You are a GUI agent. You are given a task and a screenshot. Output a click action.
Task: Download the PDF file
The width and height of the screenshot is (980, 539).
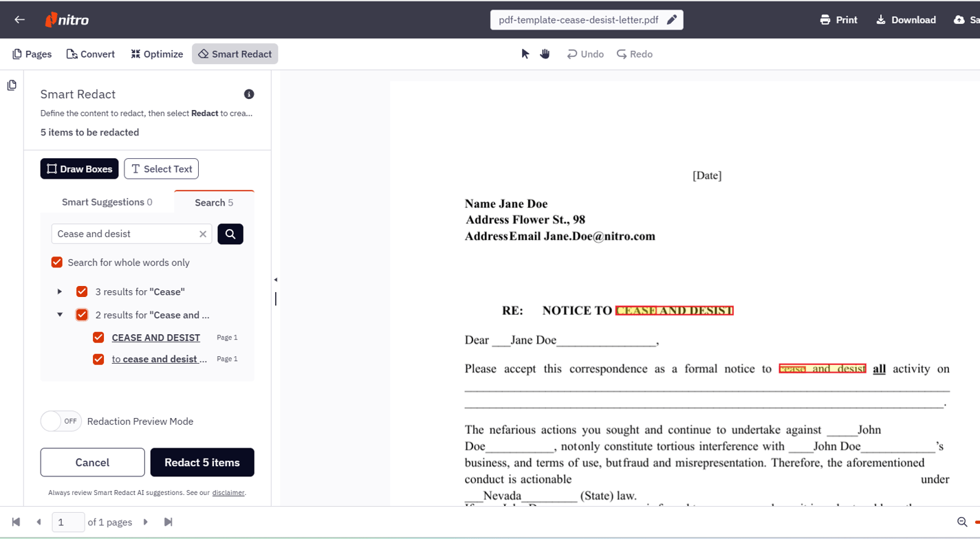[x=906, y=20]
